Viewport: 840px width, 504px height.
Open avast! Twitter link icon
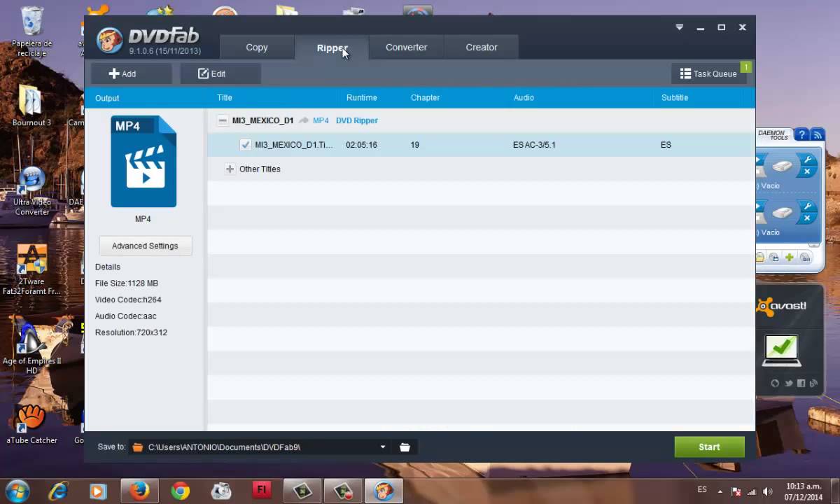[788, 383]
